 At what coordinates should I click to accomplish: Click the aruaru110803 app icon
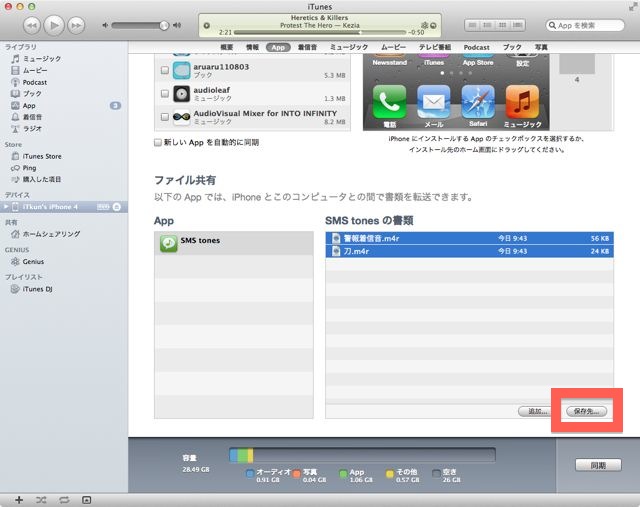pyautogui.click(x=181, y=70)
